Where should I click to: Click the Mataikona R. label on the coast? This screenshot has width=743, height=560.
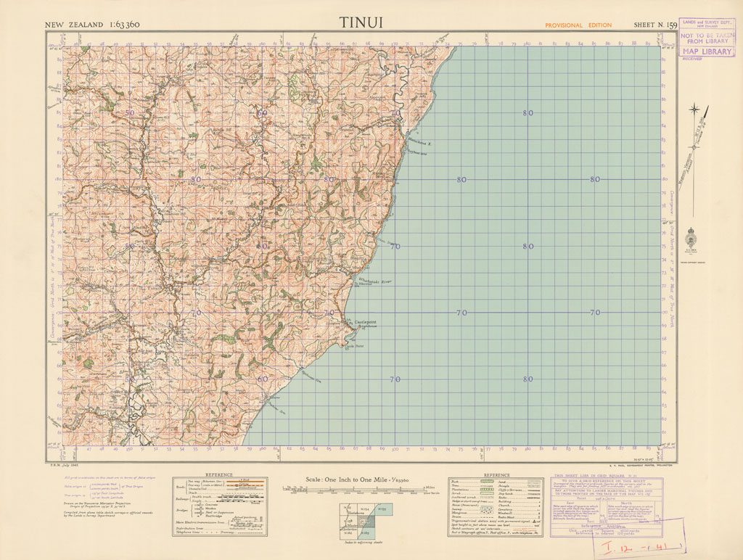click(x=419, y=143)
